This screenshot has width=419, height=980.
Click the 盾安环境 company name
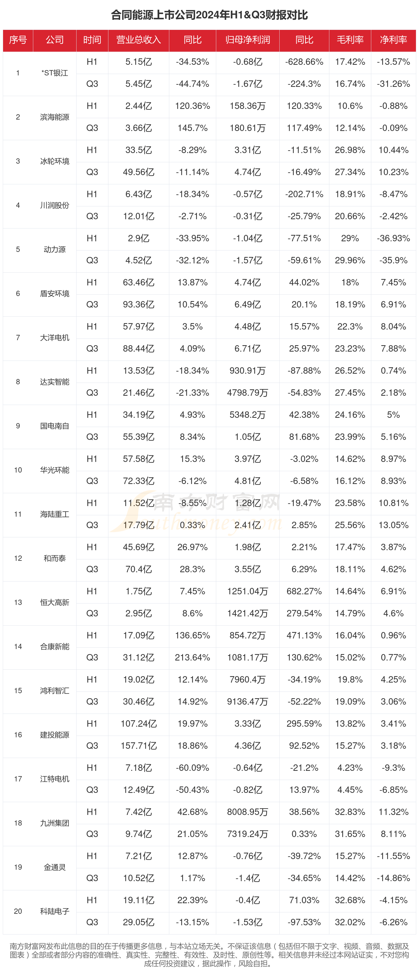(54, 294)
